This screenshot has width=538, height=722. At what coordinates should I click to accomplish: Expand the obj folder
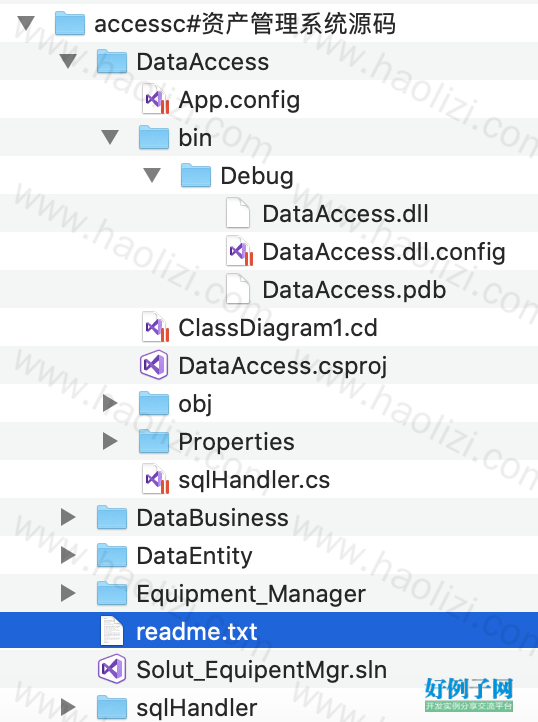point(110,403)
